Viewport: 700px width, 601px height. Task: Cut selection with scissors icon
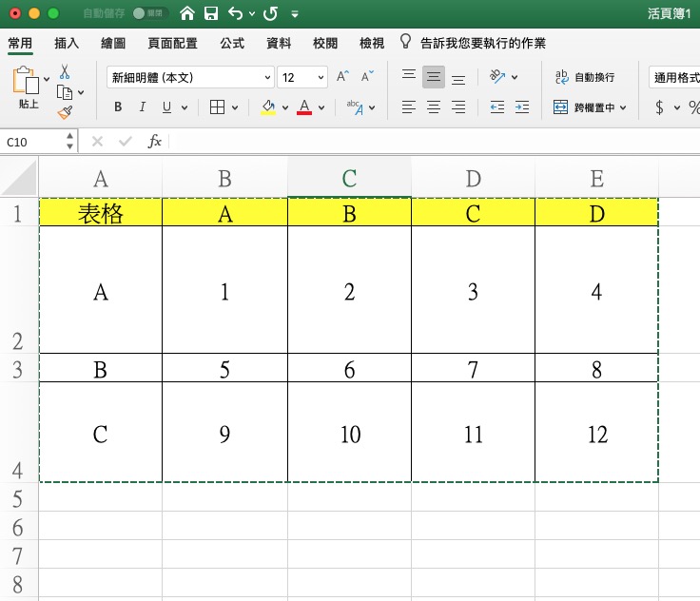click(x=65, y=71)
